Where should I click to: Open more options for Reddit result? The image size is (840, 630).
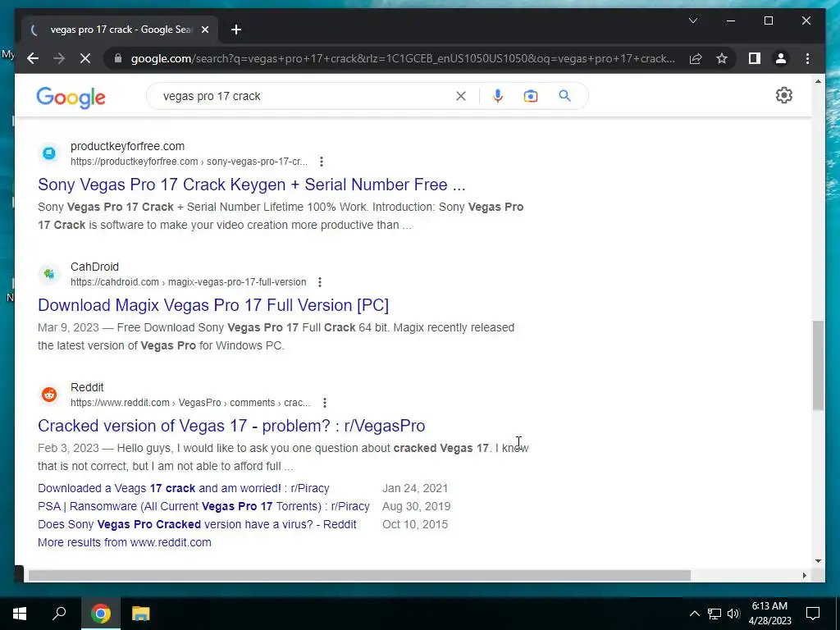324,402
